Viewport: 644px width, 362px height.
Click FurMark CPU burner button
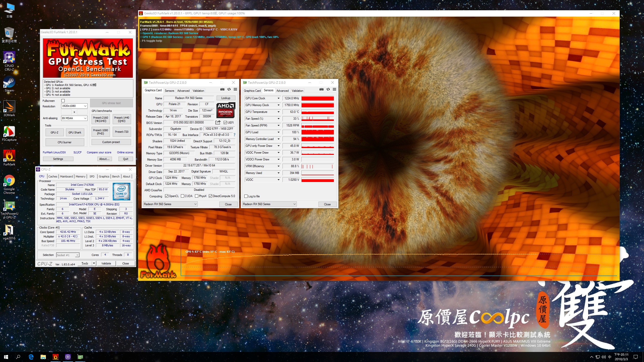pos(65,142)
